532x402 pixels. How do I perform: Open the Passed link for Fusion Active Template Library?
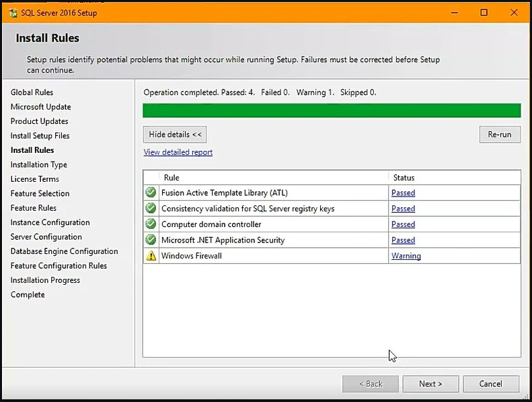tap(403, 193)
